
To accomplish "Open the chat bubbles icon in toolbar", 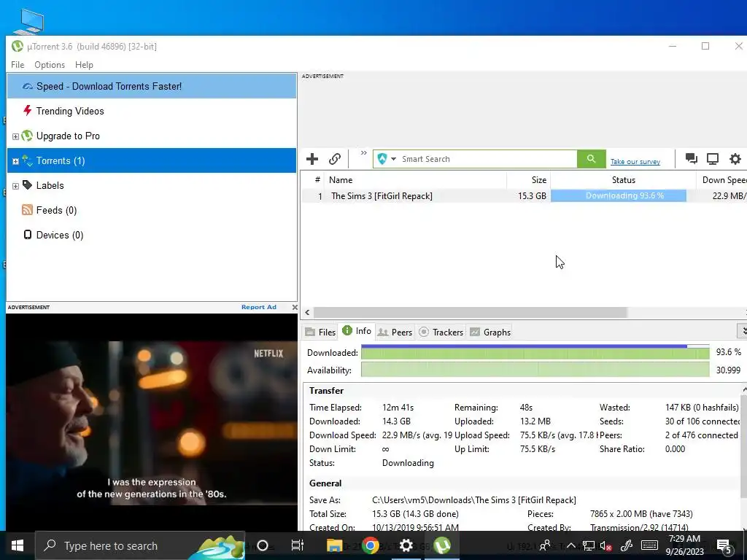I will (692, 158).
